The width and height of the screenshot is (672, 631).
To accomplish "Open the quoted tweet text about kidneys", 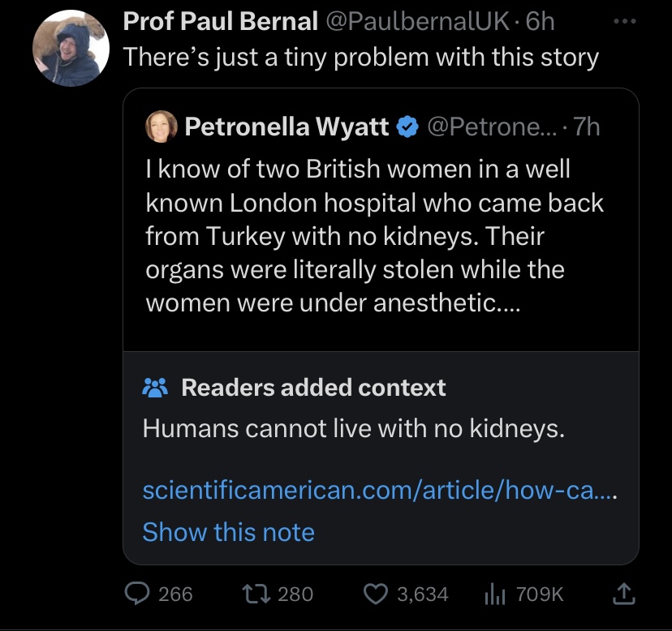I will pos(375,236).
